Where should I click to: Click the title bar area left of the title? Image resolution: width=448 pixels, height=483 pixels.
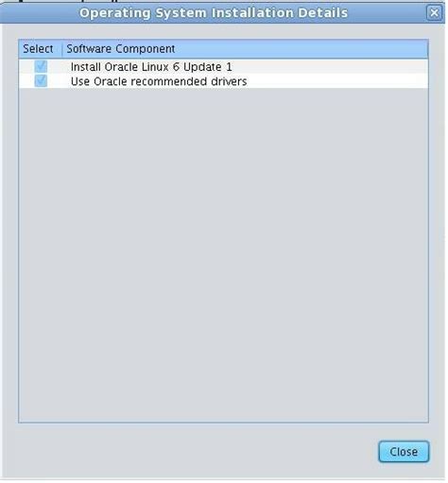40,13
